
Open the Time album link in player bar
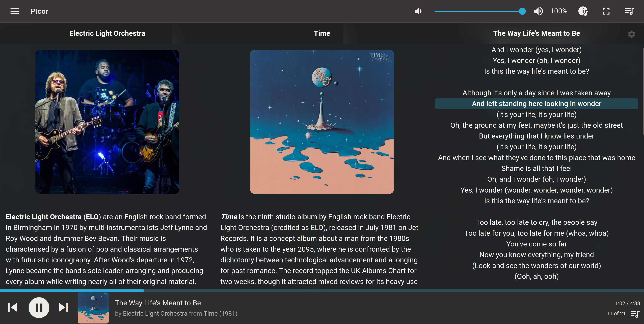210,313
